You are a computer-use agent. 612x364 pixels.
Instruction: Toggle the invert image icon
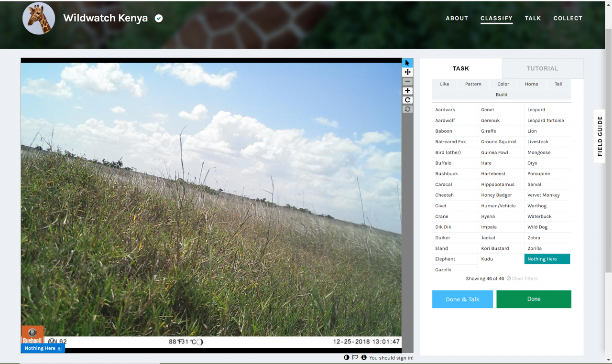click(x=347, y=357)
